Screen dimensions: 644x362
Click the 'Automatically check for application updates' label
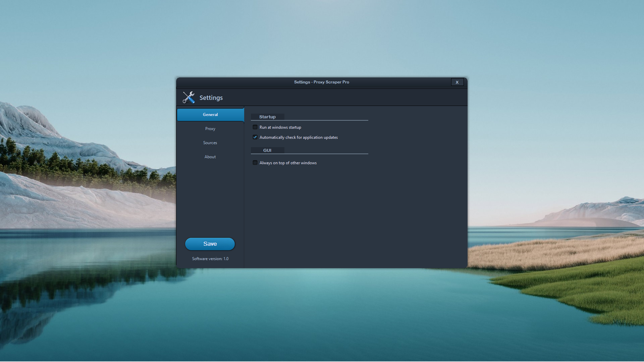pos(299,137)
